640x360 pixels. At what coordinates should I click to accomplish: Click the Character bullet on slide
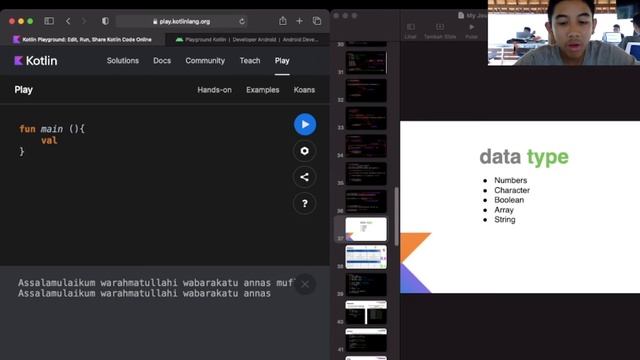512,190
